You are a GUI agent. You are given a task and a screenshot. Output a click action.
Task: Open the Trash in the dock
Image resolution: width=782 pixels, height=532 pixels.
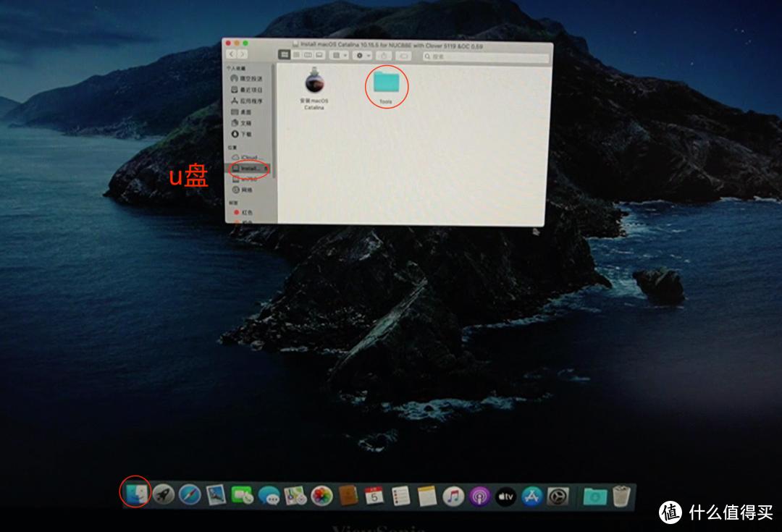pos(621,497)
